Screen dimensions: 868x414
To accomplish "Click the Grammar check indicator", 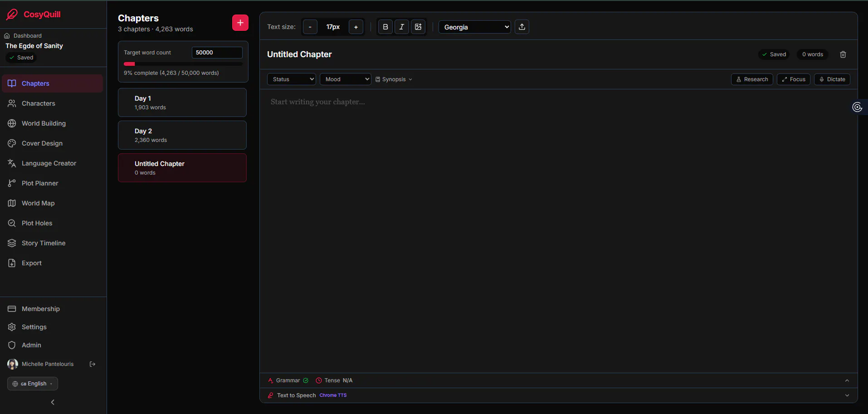I will 288,380.
